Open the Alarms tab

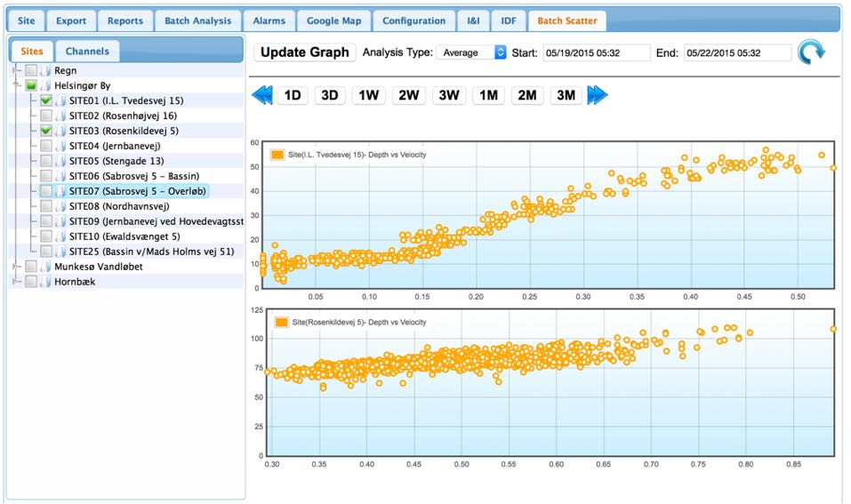(269, 21)
